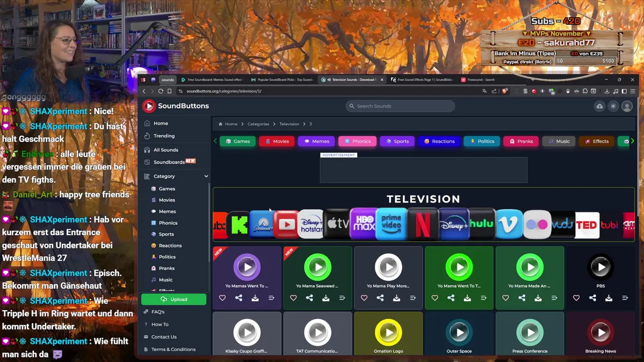Viewport: 644px width, 362px height.
Task: Favorite the Yo Mama Play Mora sound
Action: pyautogui.click(x=364, y=298)
